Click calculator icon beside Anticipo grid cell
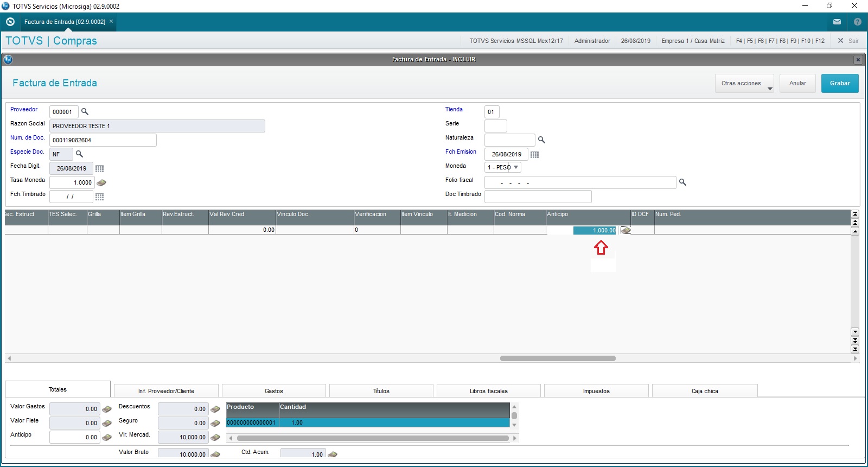 [625, 230]
